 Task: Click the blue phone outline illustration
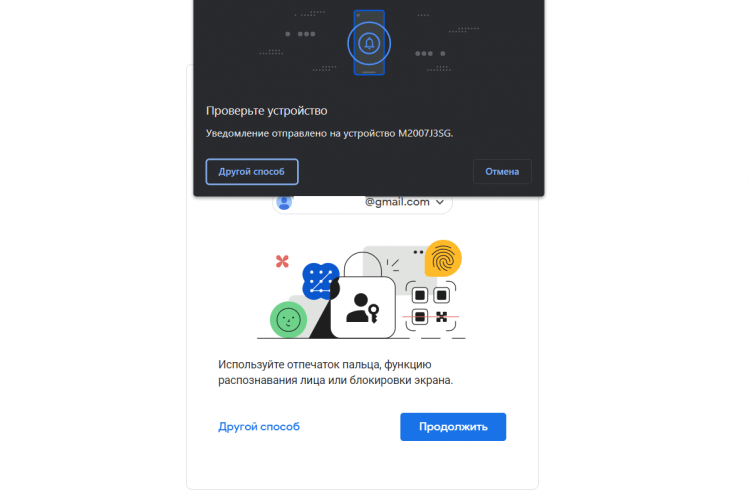click(x=369, y=43)
